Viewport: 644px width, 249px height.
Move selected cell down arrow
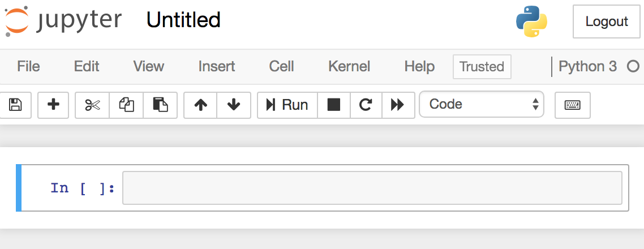[234, 105]
